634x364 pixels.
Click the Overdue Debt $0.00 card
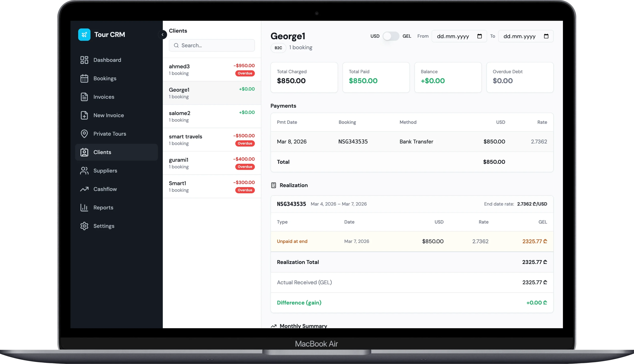tap(520, 77)
